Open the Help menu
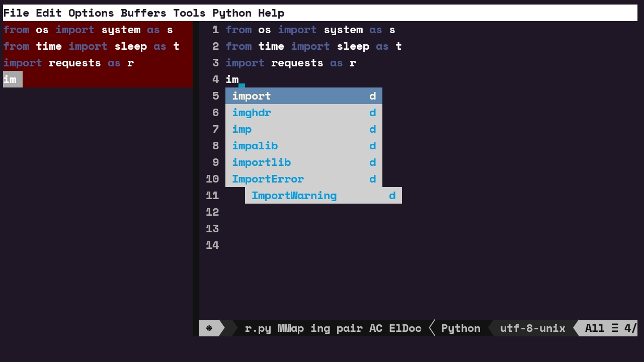Viewport: 644px width, 362px height. pos(271,13)
